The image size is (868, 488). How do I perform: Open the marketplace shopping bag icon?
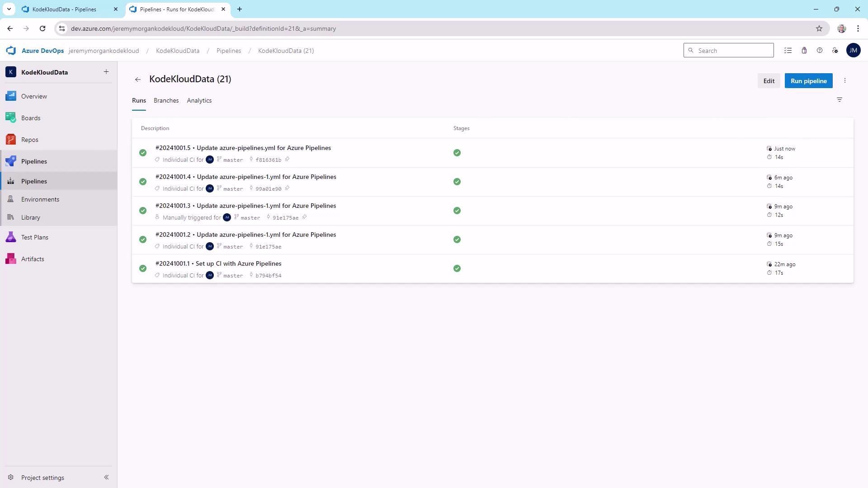point(804,51)
